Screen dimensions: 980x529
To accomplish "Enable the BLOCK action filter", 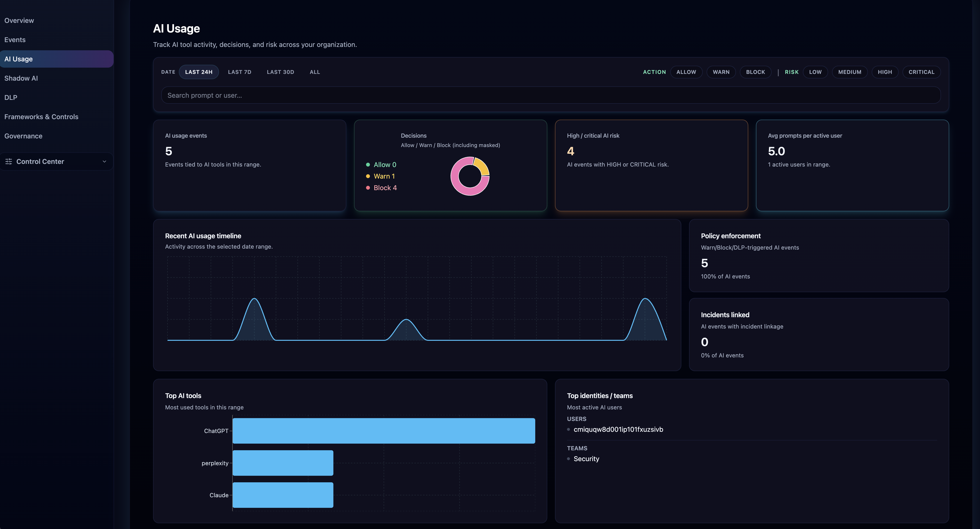I will (755, 72).
